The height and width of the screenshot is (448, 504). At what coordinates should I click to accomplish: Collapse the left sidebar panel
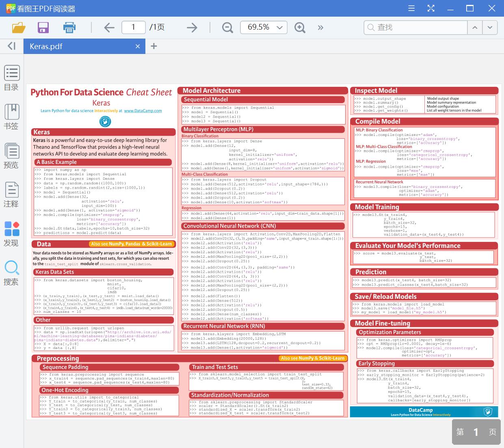click(x=9, y=46)
